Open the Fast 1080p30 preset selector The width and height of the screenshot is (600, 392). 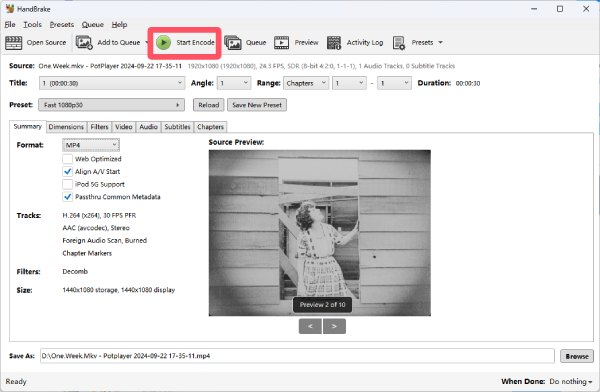(x=111, y=105)
